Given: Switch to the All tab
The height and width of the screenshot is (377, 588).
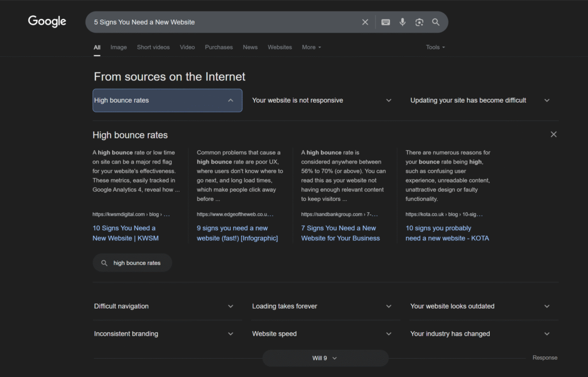Looking at the screenshot, I should [x=96, y=47].
